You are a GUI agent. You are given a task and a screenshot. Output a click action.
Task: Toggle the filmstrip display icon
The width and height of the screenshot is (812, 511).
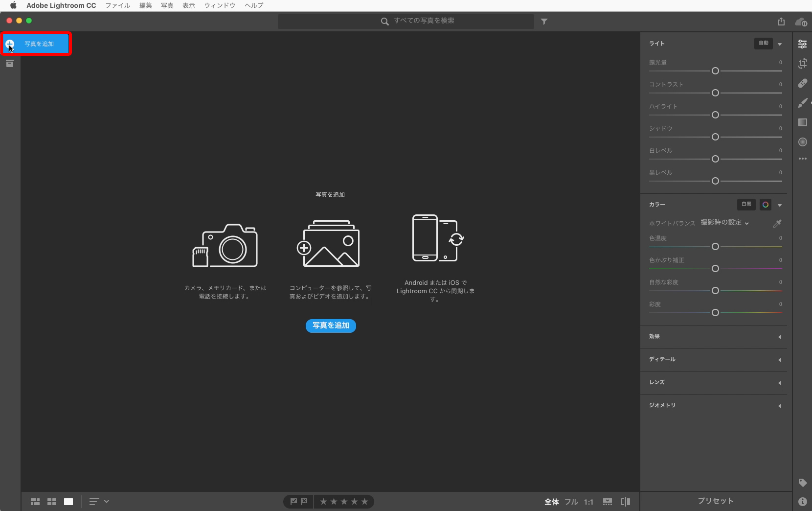[608, 502]
